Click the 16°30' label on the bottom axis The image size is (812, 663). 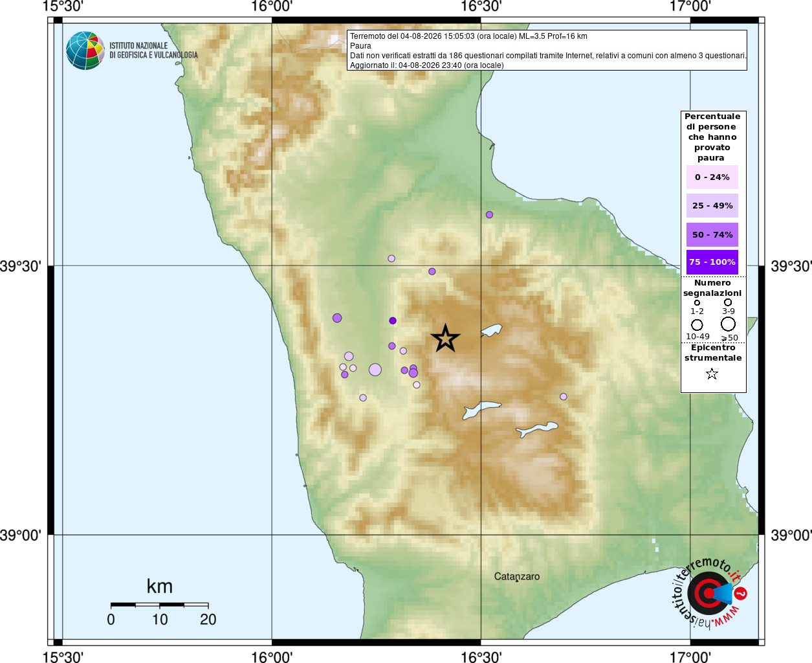click(x=481, y=657)
